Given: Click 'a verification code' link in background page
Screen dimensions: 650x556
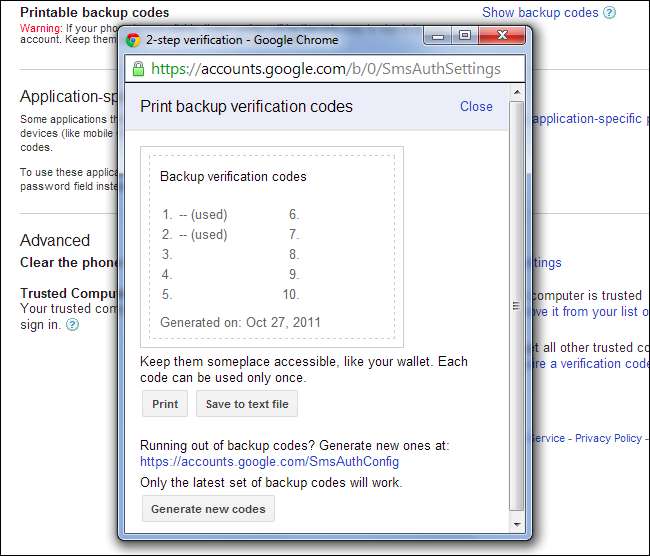Looking at the screenshot, I should coord(600,364).
